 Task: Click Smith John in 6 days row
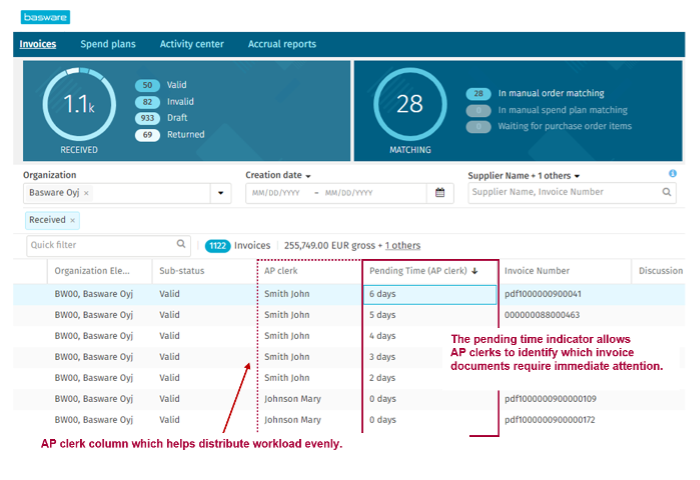click(x=287, y=294)
